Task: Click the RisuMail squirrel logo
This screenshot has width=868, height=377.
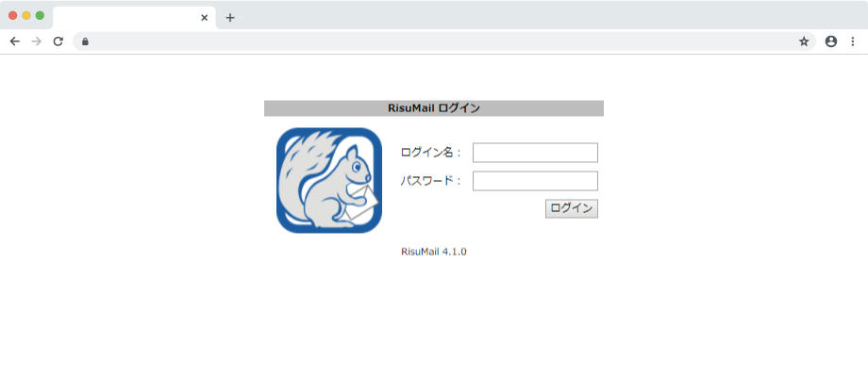Action: point(329,180)
